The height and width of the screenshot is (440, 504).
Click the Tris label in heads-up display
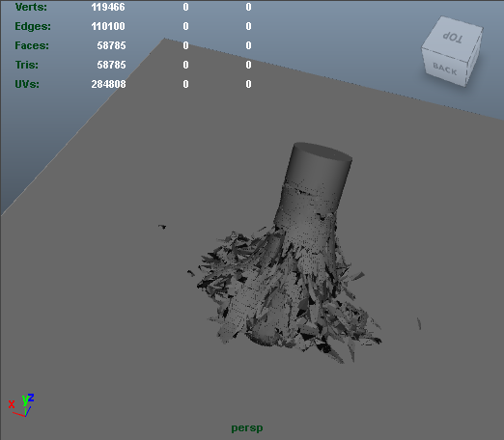pyautogui.click(x=27, y=65)
